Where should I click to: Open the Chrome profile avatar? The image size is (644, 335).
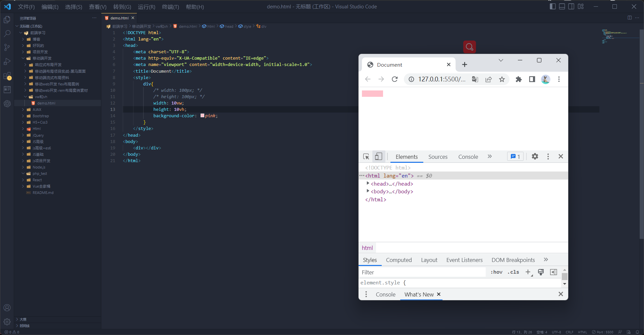tap(546, 79)
